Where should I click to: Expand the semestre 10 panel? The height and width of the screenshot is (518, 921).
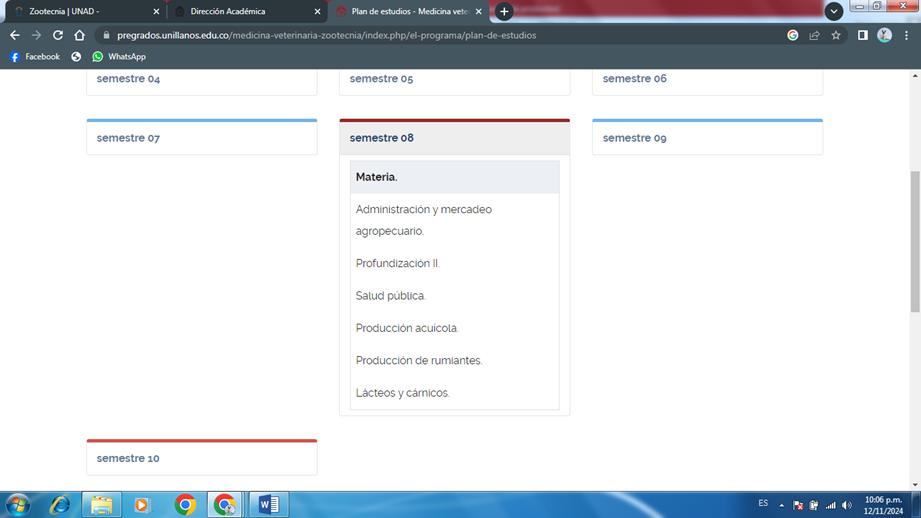coord(128,458)
